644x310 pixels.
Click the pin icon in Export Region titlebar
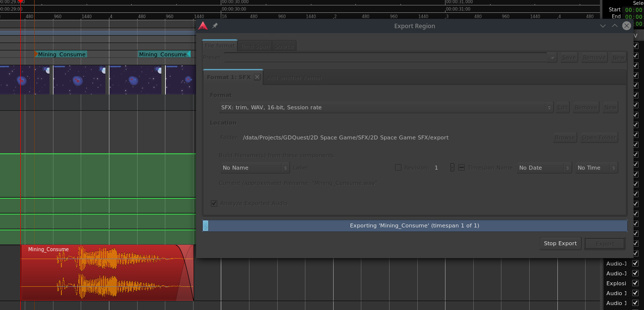215,26
